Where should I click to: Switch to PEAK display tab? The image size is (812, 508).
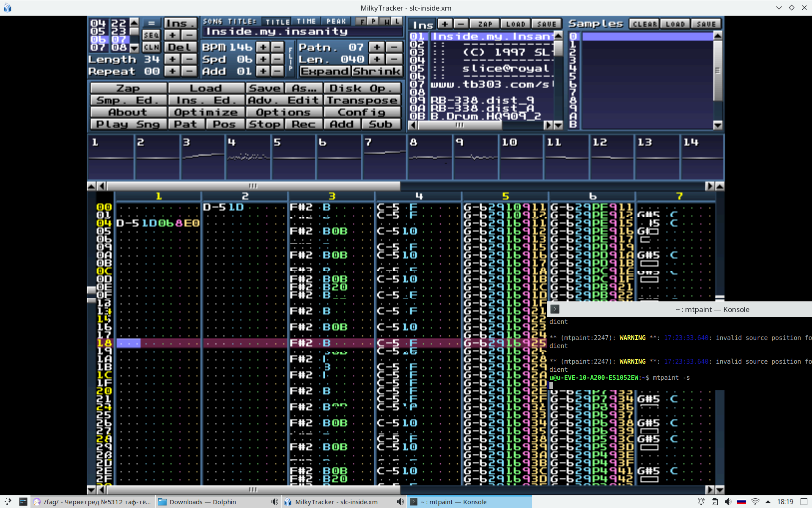pos(336,21)
